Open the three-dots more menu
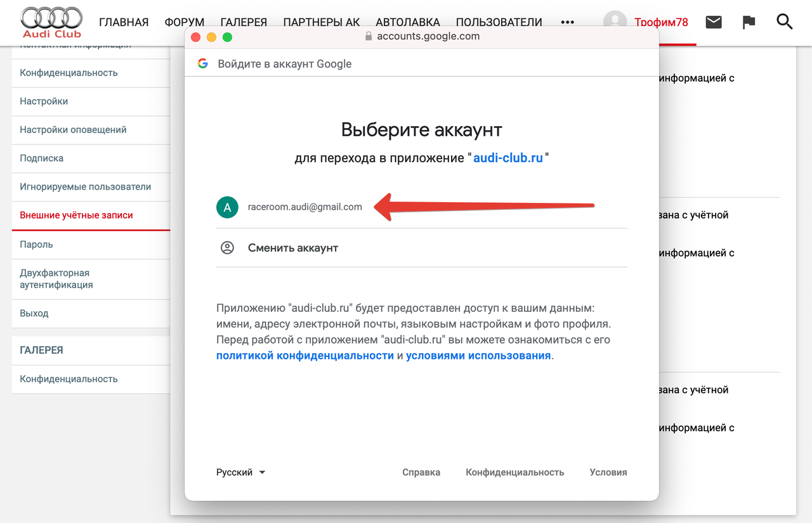This screenshot has height=523, width=812. point(567,22)
